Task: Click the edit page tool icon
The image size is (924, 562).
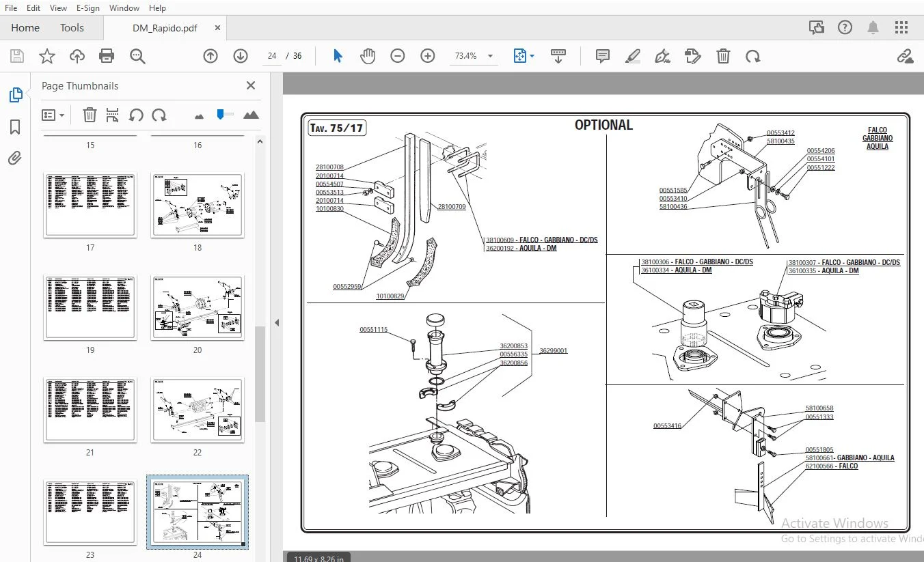Action: point(693,56)
